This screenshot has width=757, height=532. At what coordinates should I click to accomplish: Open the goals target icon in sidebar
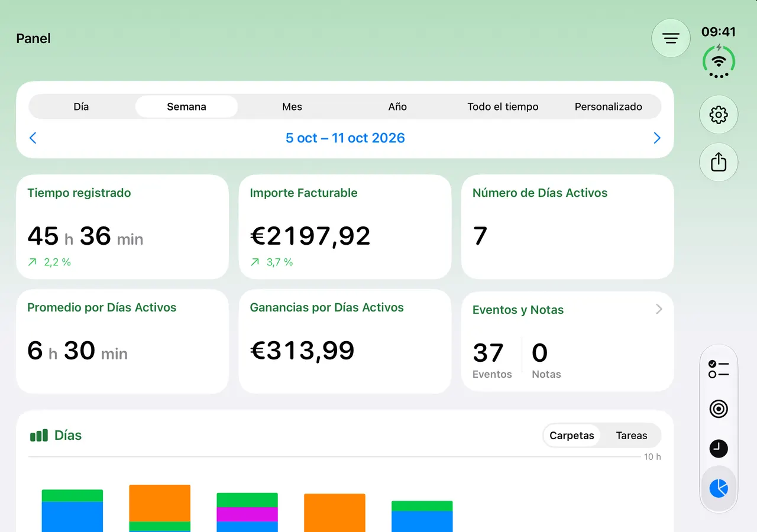[x=719, y=409]
